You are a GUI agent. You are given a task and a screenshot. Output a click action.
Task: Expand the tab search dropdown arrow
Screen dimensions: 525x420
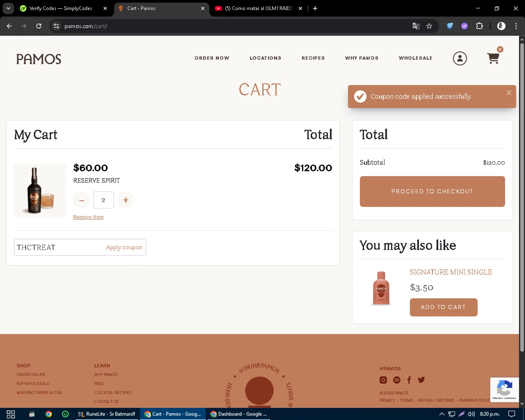click(x=8, y=8)
